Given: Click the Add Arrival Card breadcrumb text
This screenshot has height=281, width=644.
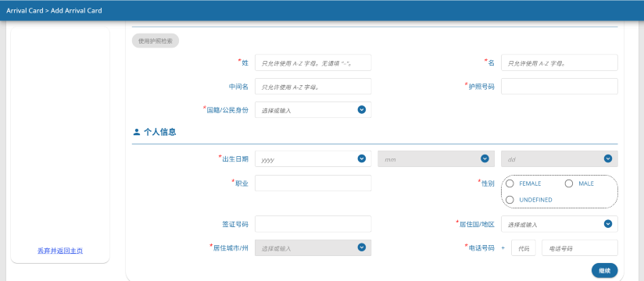Looking at the screenshot, I should point(77,11).
